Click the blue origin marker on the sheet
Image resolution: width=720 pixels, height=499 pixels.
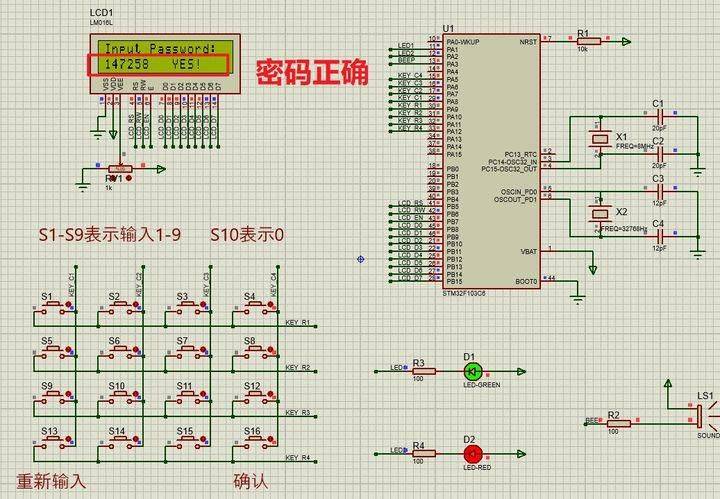pyautogui.click(x=360, y=259)
